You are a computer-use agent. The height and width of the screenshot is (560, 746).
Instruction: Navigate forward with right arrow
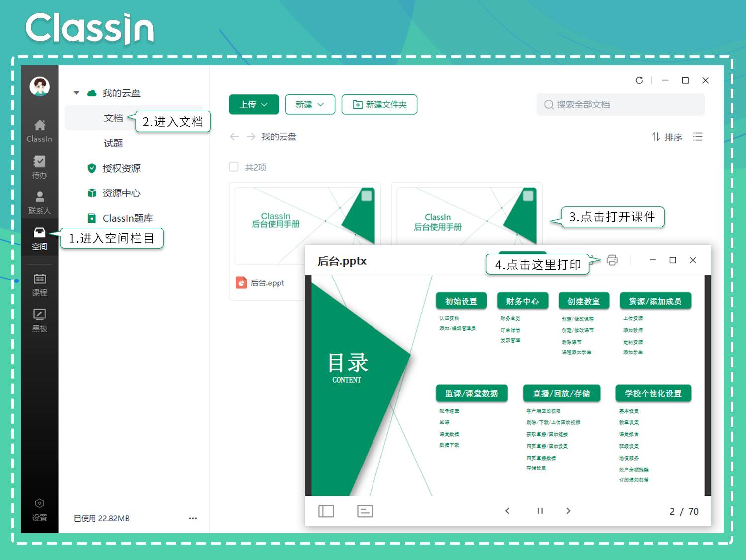(251, 137)
